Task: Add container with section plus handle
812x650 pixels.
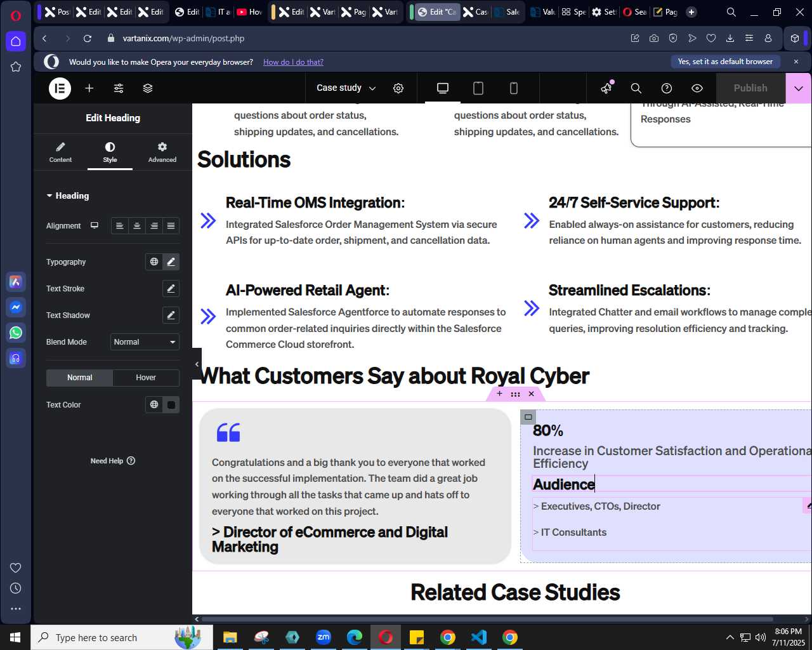Action: [499, 394]
